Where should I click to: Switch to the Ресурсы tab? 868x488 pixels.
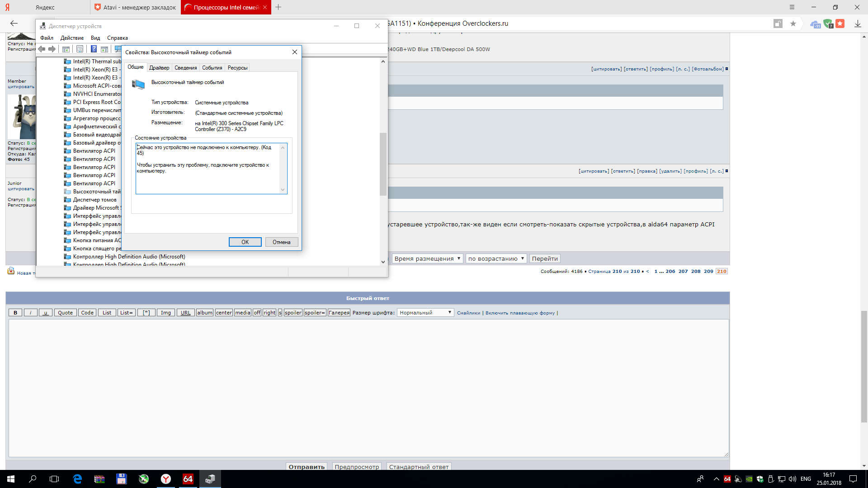click(x=237, y=68)
